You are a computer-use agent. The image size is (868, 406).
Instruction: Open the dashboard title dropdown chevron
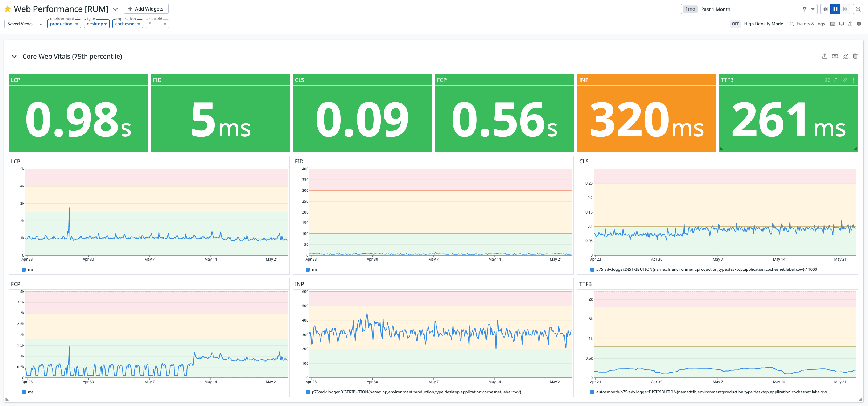[115, 9]
